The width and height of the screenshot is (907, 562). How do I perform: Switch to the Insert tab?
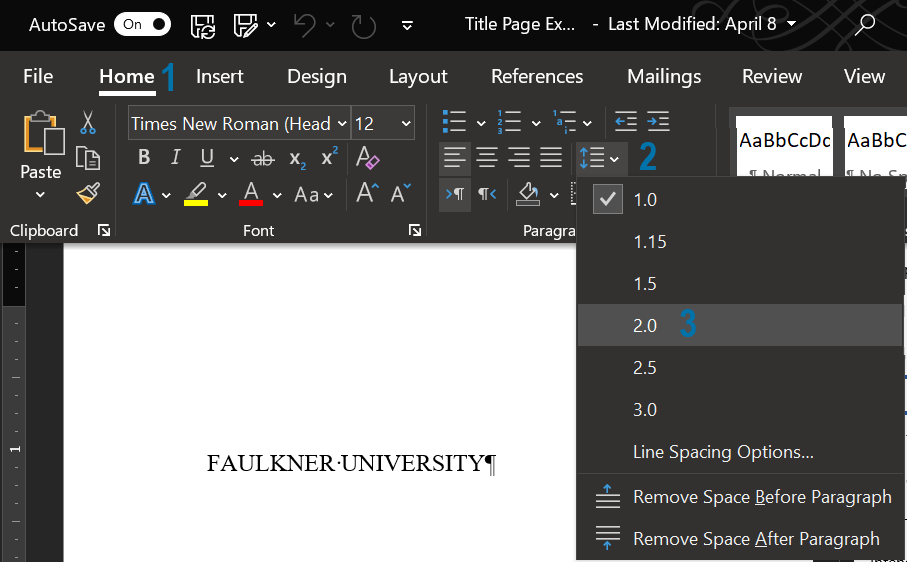coord(219,76)
